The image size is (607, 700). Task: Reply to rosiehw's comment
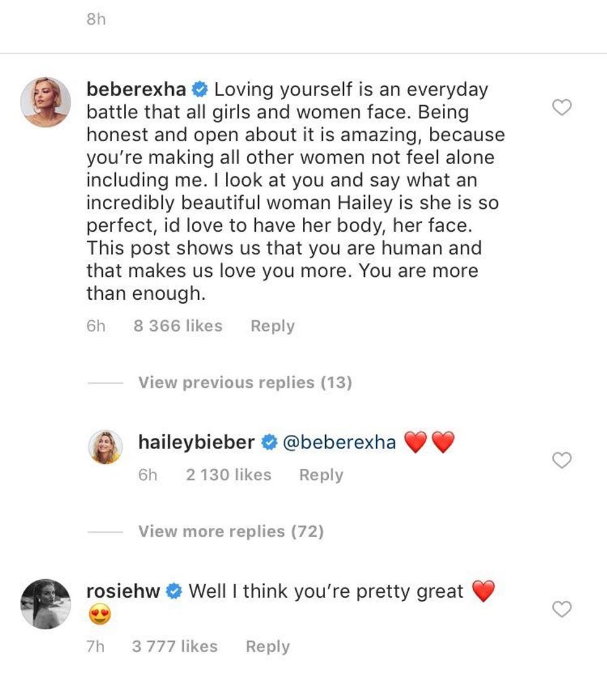click(x=268, y=646)
